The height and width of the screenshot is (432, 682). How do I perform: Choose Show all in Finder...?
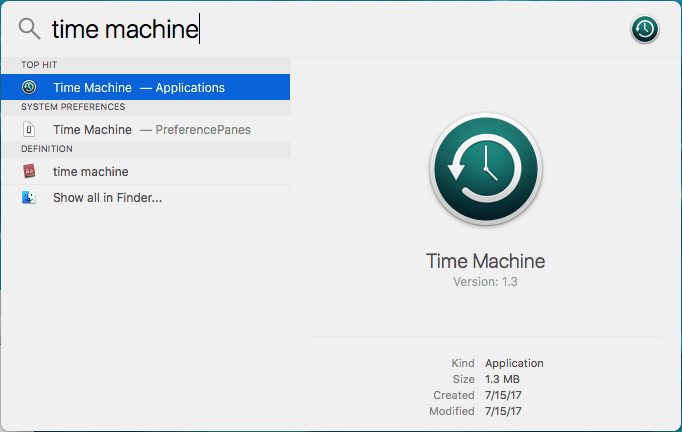pos(145,198)
